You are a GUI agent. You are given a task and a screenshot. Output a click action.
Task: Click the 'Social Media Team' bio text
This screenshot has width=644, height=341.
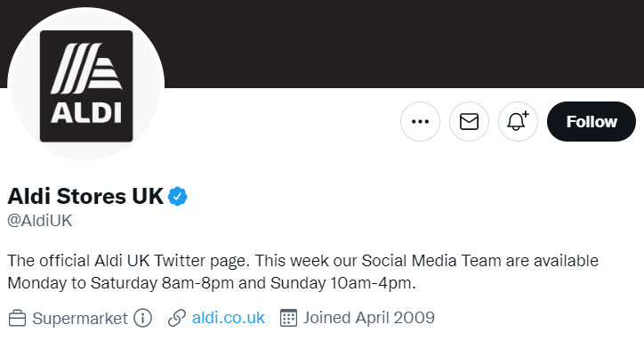(431, 261)
